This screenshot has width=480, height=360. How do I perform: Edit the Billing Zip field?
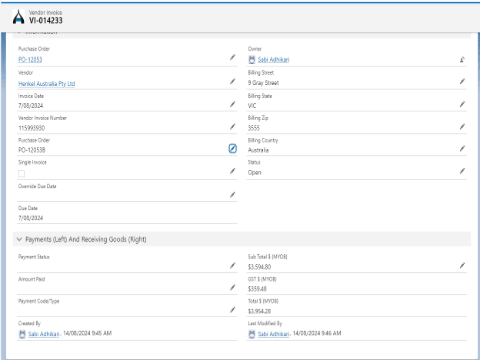pos(462,127)
